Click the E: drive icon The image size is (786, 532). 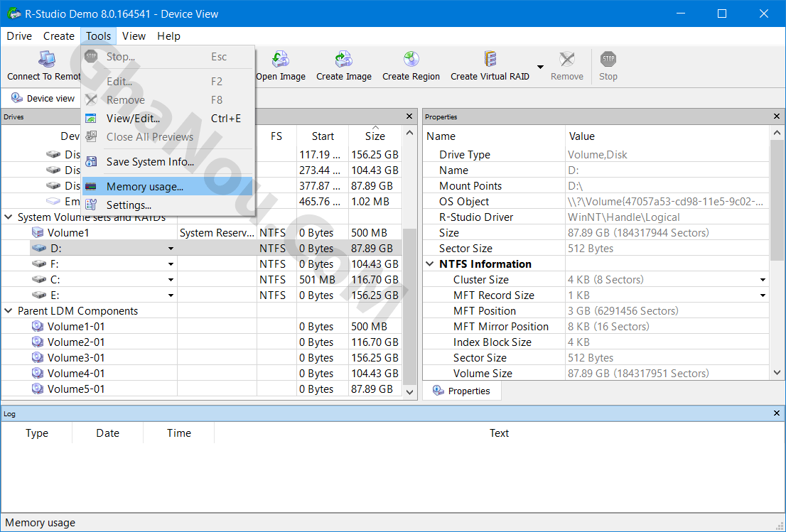39,295
